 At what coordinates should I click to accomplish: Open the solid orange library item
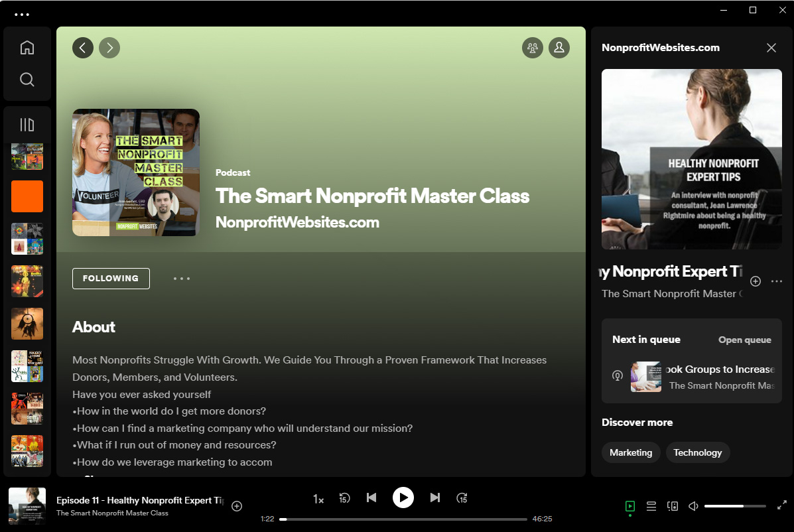tap(27, 196)
